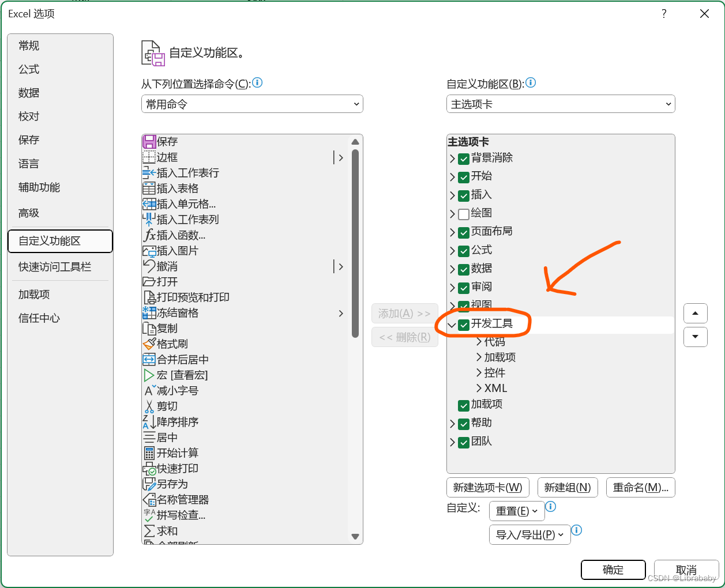Expand the 数据 tab node
Viewport: 725px width, 588px height.
click(452, 269)
